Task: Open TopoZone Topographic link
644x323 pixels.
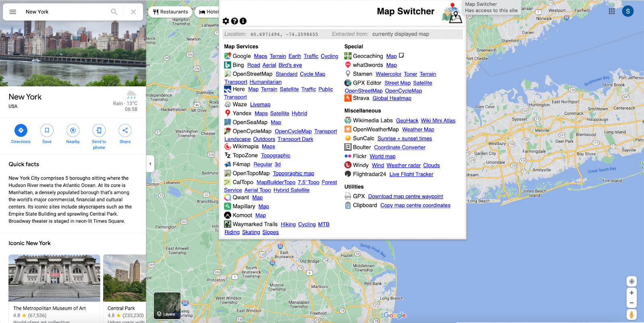Action: [x=276, y=155]
